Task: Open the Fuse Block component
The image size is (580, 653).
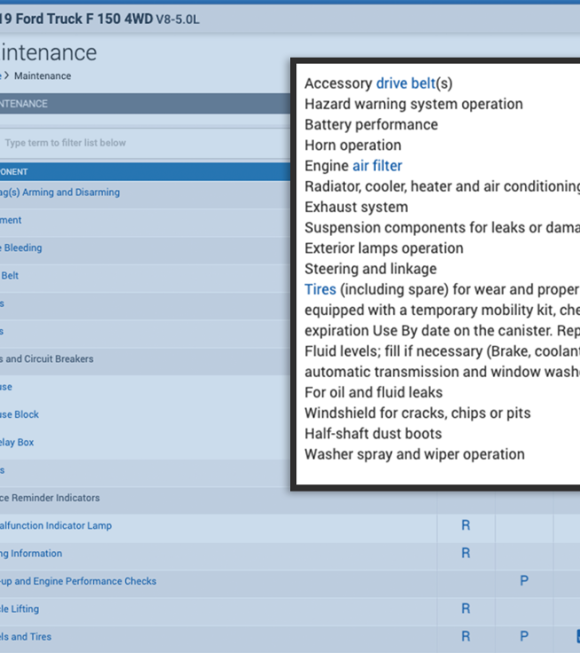Action: 19,414
